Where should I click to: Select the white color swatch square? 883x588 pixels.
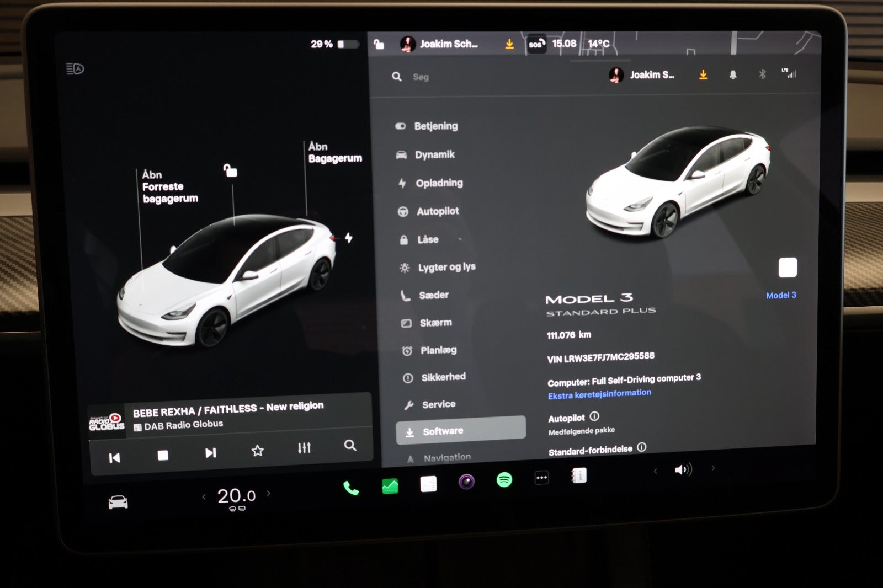click(x=787, y=268)
